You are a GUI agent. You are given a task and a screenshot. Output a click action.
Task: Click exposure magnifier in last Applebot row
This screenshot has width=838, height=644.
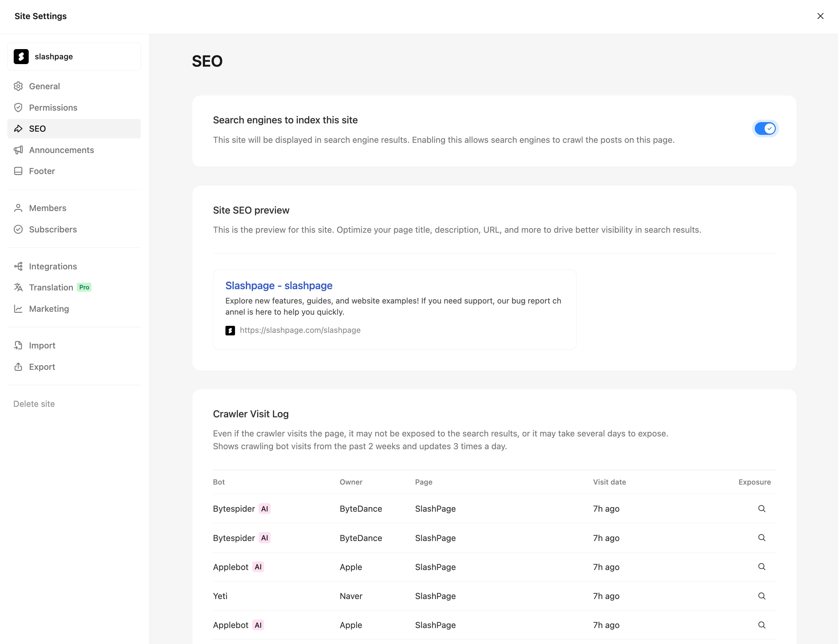point(761,625)
